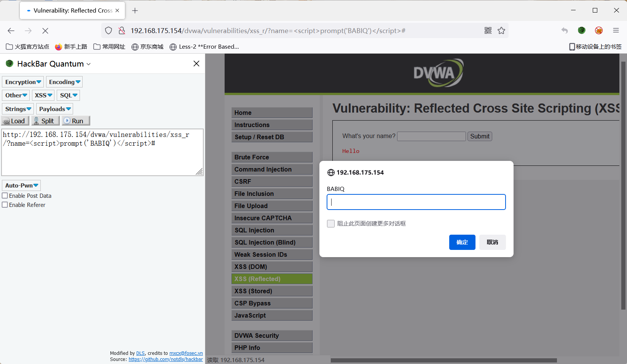This screenshot has height=364, width=627.
Task: Open the SQL dropdown in HackBar
Action: coord(69,95)
